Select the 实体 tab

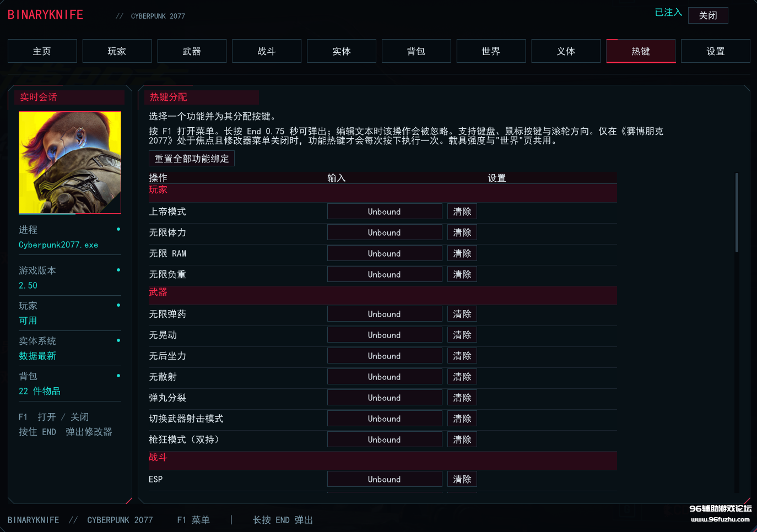pos(342,51)
